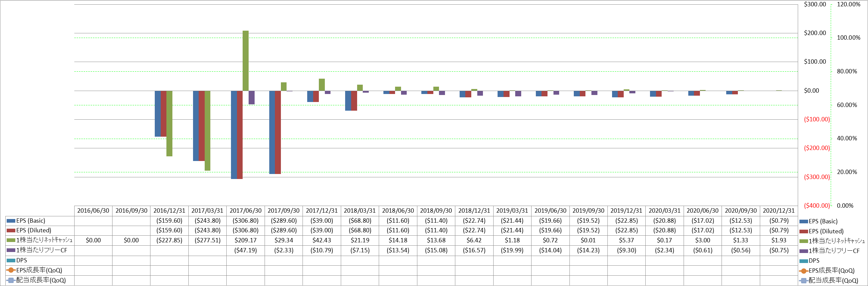The image size is (868, 286).
Task: Click the green net cash bar for 2017/03/31
Action: click(208, 131)
